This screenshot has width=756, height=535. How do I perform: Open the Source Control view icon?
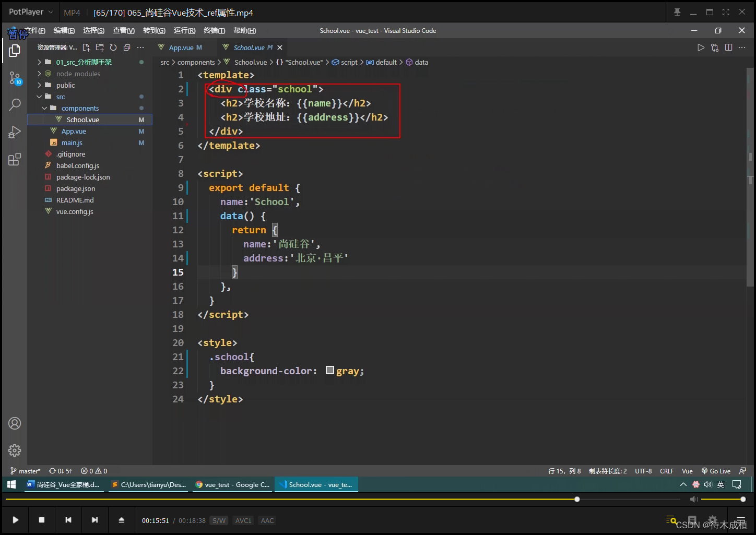coord(15,78)
